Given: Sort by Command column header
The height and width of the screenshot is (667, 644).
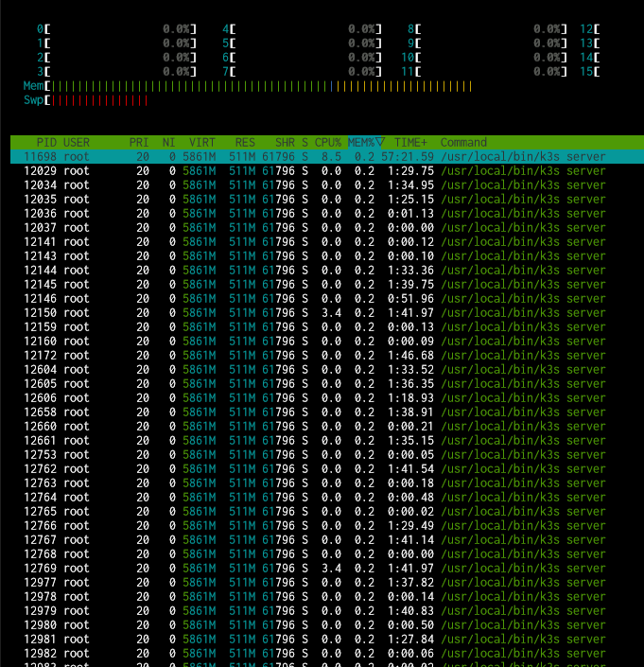Looking at the screenshot, I should click(x=463, y=143).
